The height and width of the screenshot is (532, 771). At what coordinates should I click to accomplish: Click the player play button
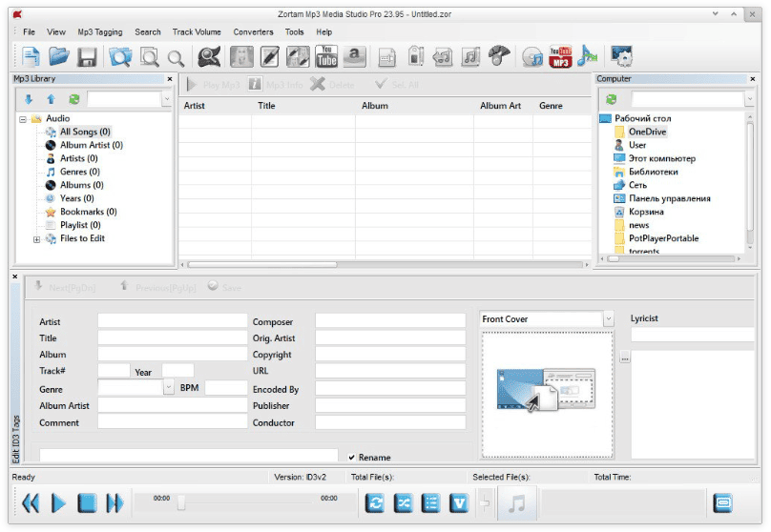coord(59,503)
